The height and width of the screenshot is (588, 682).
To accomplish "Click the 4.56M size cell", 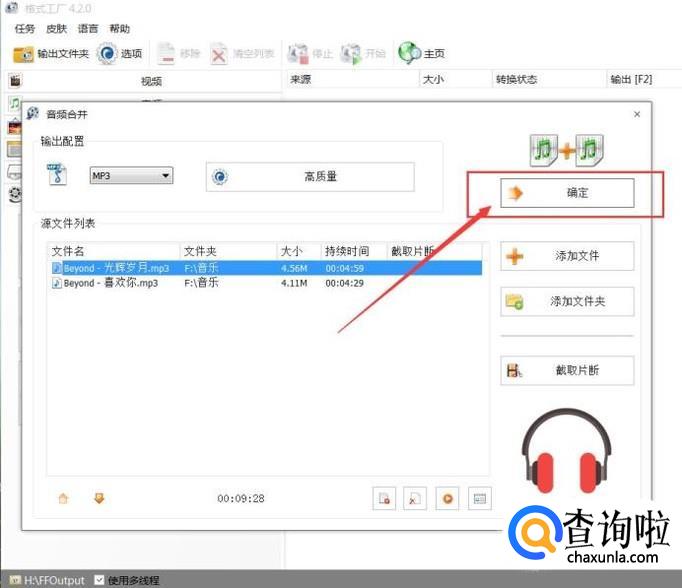I will [294, 268].
